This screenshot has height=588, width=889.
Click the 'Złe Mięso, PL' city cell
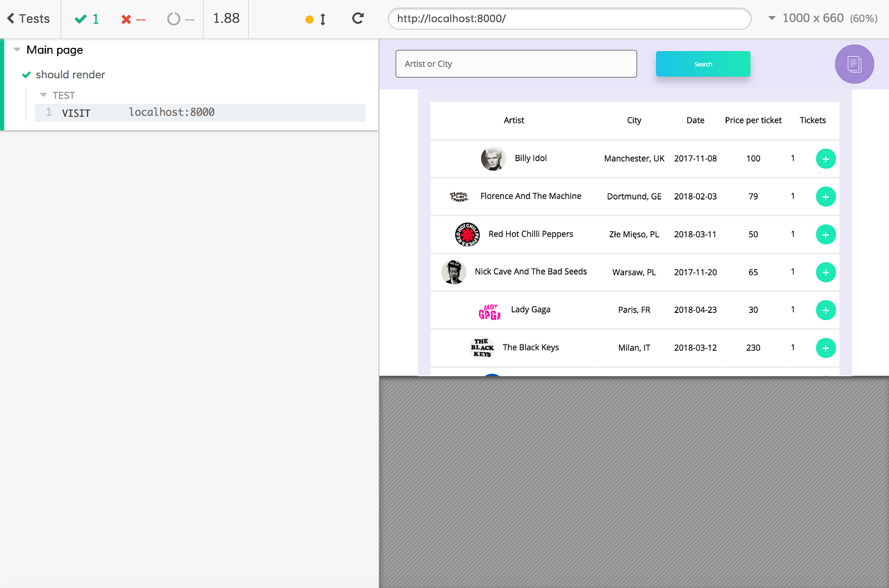634,235
